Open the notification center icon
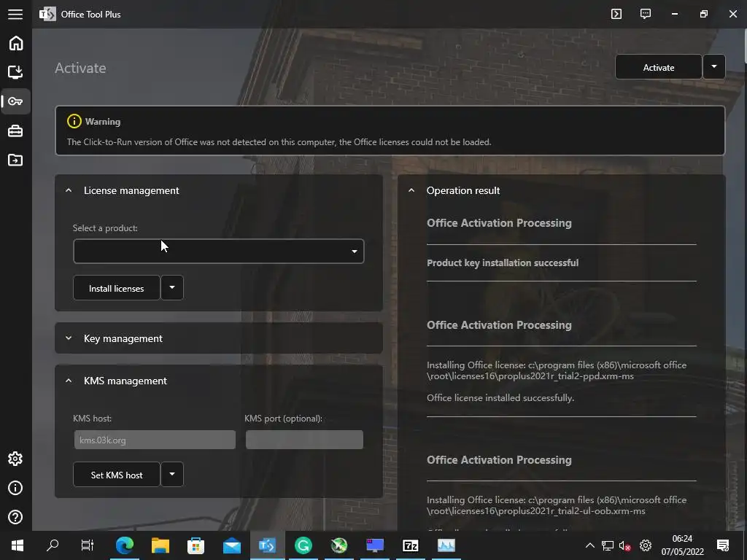This screenshot has height=560, width=747. click(x=723, y=545)
